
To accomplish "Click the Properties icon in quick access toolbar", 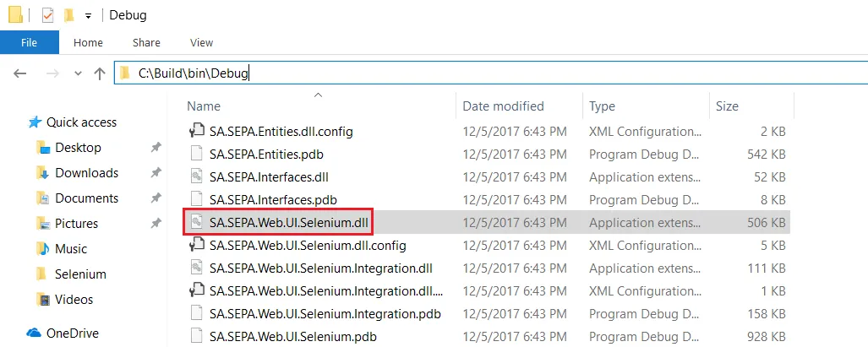I will coord(47,15).
